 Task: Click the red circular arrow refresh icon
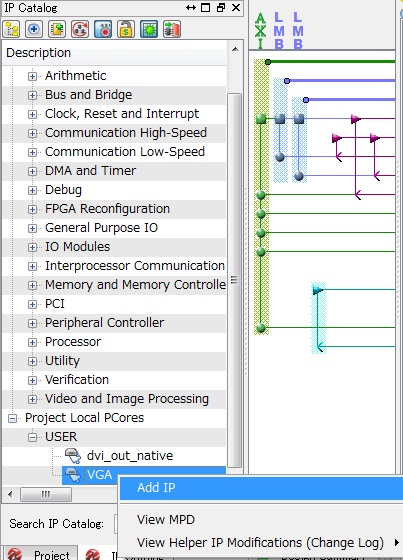pos(80,29)
